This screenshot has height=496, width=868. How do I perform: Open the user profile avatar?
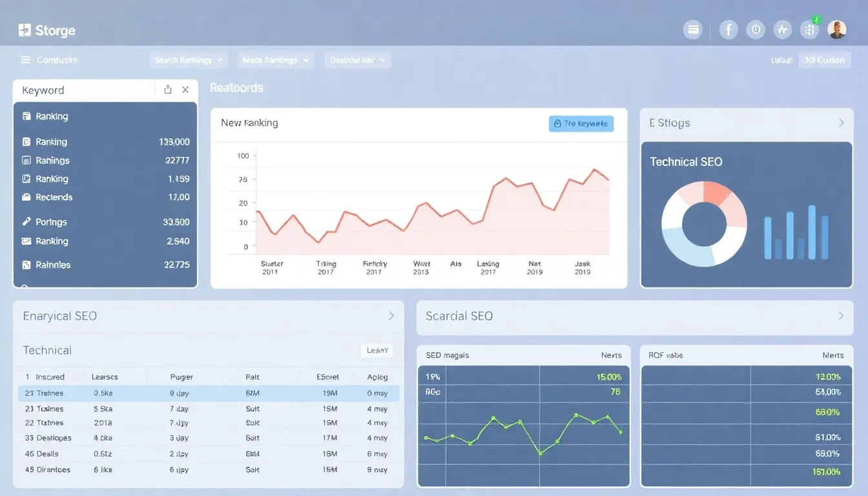click(x=837, y=29)
